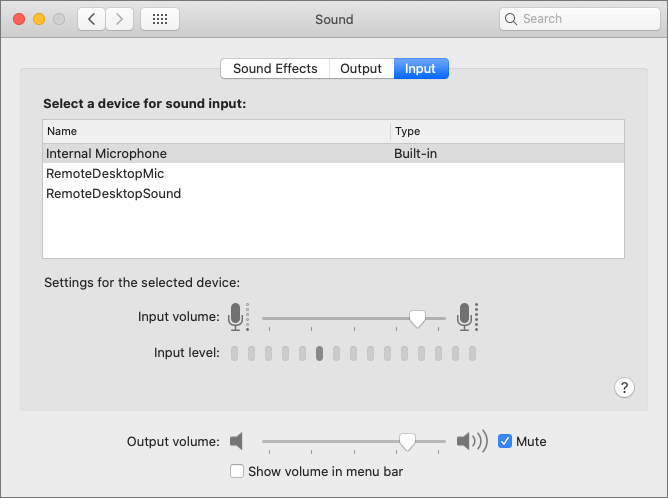
Task: Click the help question mark button
Action: coord(624,388)
